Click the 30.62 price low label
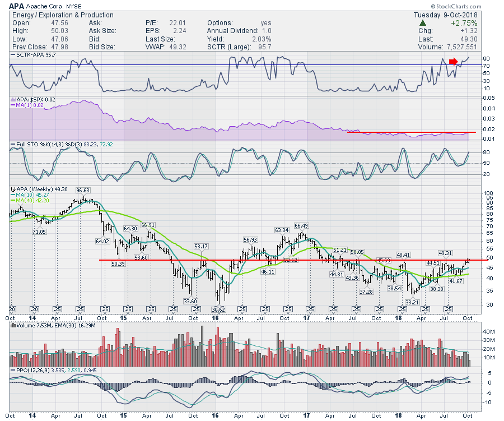Image resolution: width=504 pixels, height=421 pixels. (218, 309)
